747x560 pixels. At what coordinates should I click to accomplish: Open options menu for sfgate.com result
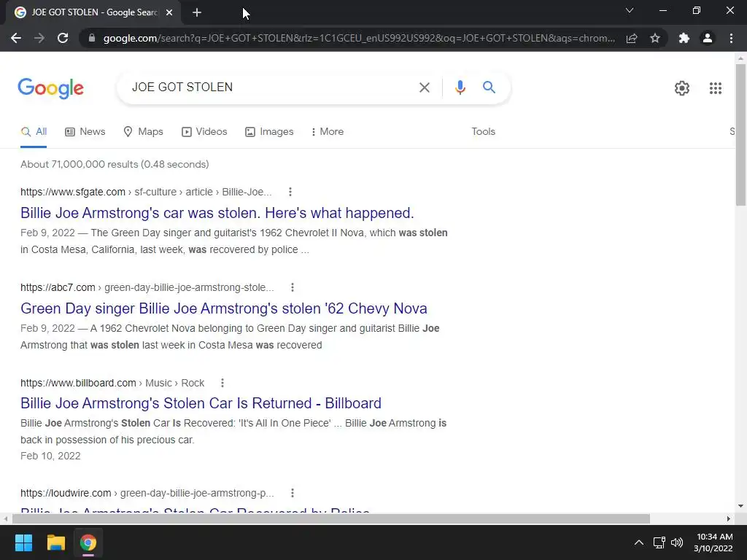(290, 192)
